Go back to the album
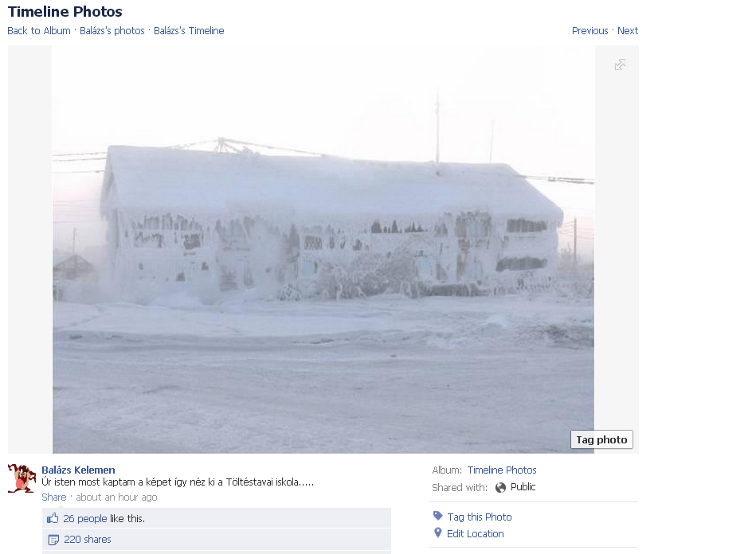This screenshot has width=756, height=554. [x=39, y=31]
